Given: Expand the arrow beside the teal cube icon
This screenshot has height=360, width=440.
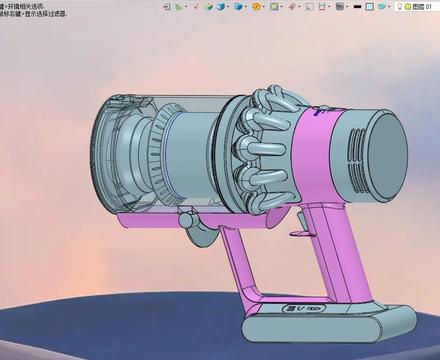Looking at the screenshot, I should tap(389, 7).
